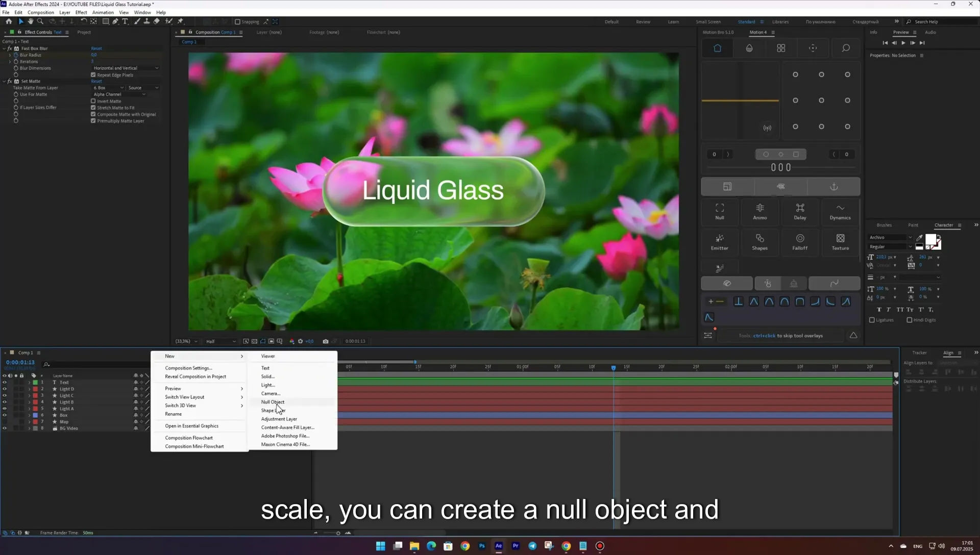Screen dimensions: 980x555
Task: Open Premiere Pro from the taskbar
Action: [x=516, y=546]
